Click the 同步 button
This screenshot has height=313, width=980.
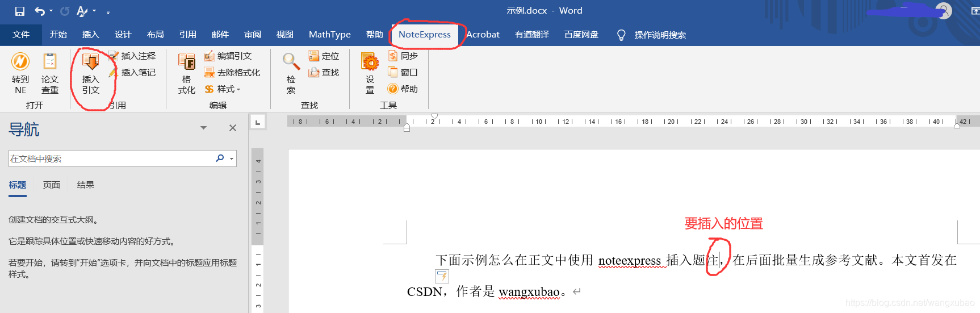[403, 56]
